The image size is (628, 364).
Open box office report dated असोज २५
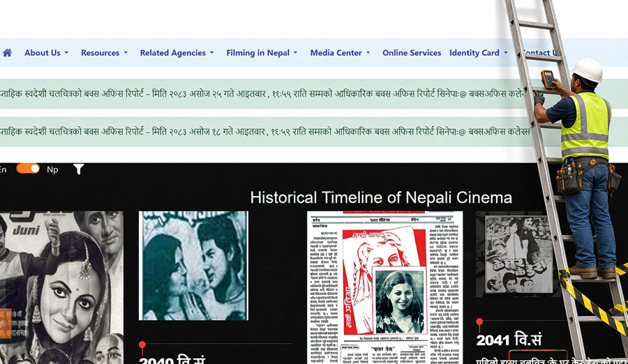pos(262,94)
